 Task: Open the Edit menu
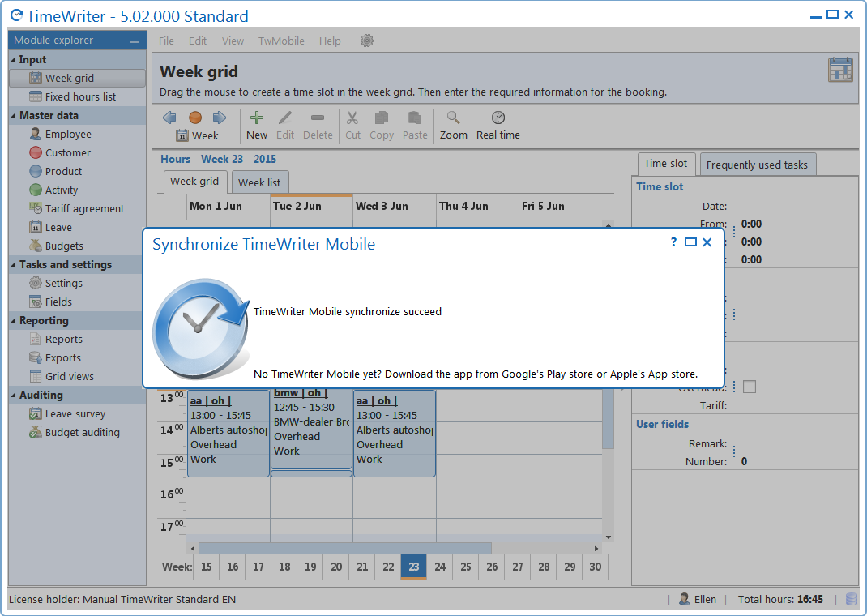[x=198, y=41]
